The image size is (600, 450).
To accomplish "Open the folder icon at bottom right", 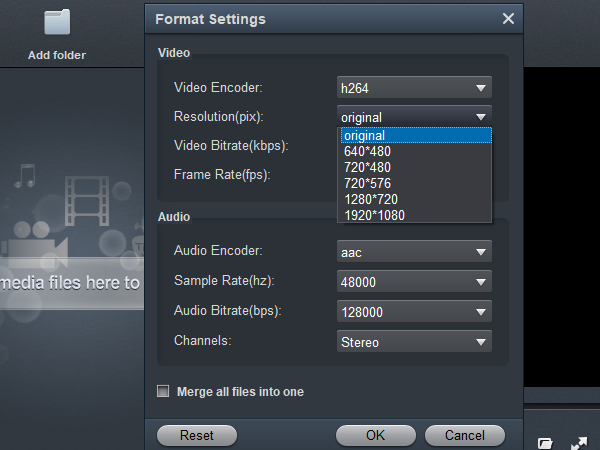I will pos(545,443).
